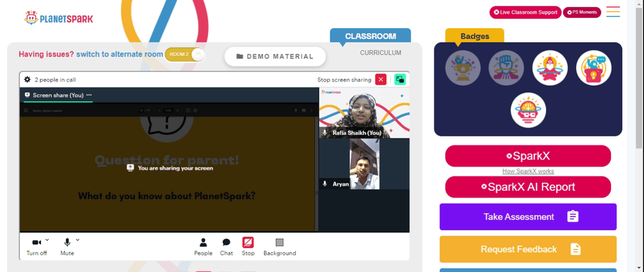Screen dimensions: 644x272
Task: Select Rafia Shaikh video tile
Action: [365, 113]
